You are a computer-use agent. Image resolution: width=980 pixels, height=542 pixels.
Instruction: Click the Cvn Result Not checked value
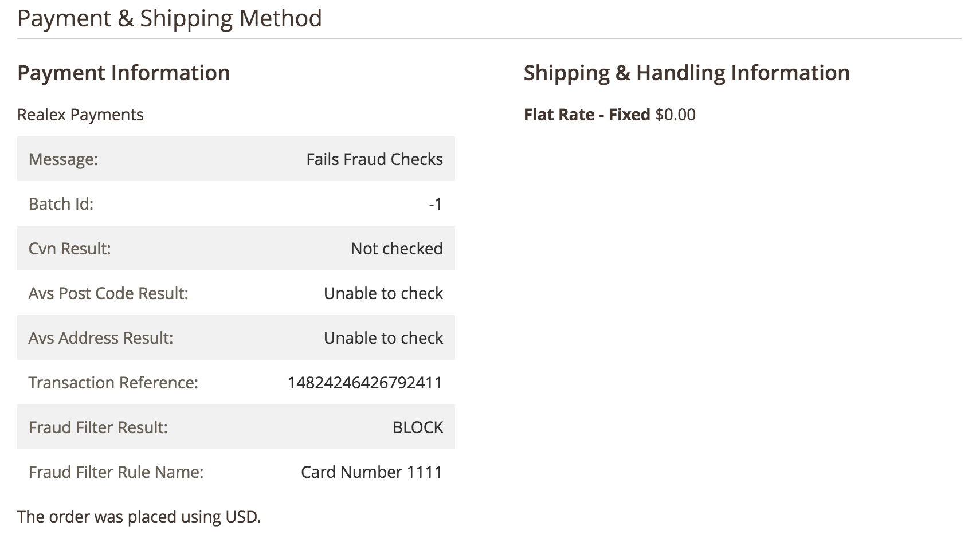point(397,248)
